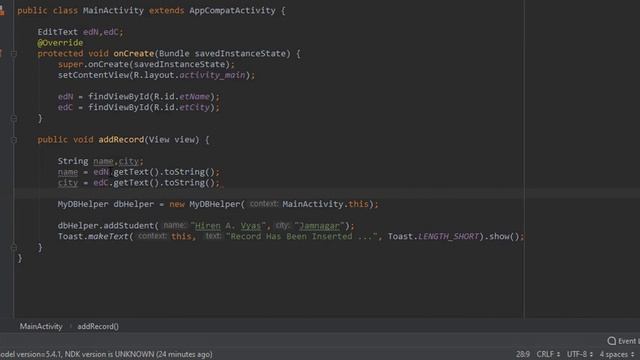The width and height of the screenshot is (640, 360).
Task: Click the String name,city declaration
Action: [x=100, y=161]
